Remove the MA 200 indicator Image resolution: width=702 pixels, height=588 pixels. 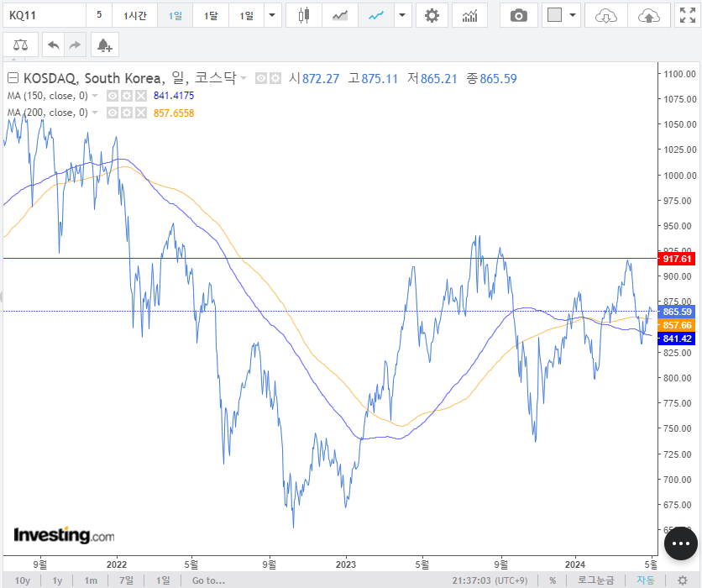(141, 113)
